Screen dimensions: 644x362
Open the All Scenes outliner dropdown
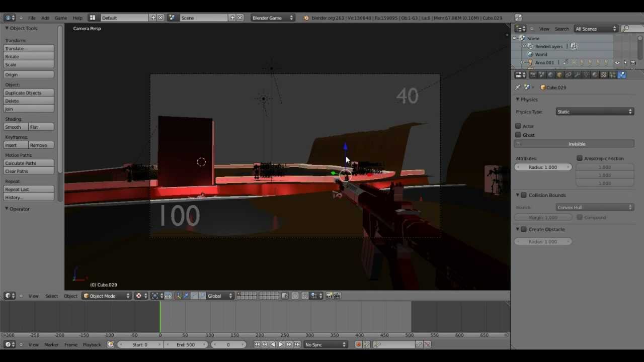[x=596, y=29]
